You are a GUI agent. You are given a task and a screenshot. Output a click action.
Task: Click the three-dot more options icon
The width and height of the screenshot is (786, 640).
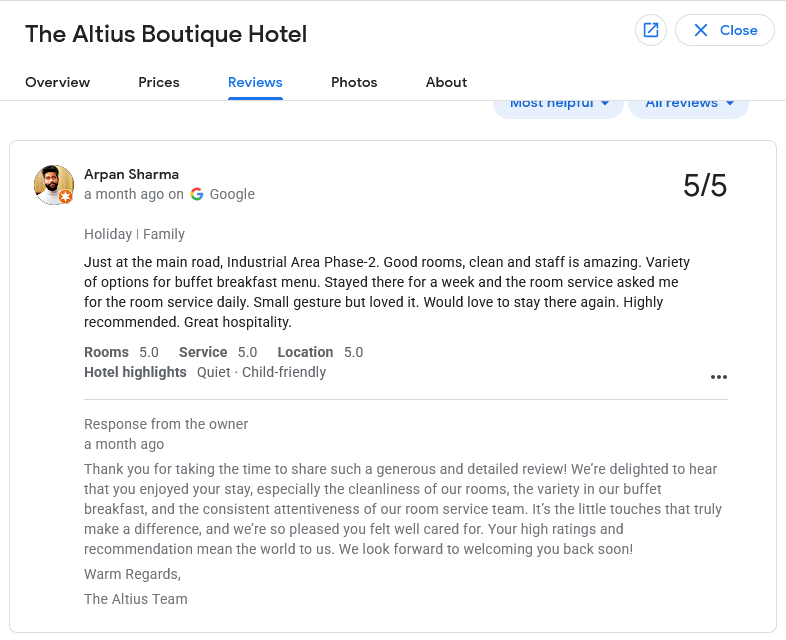(718, 377)
